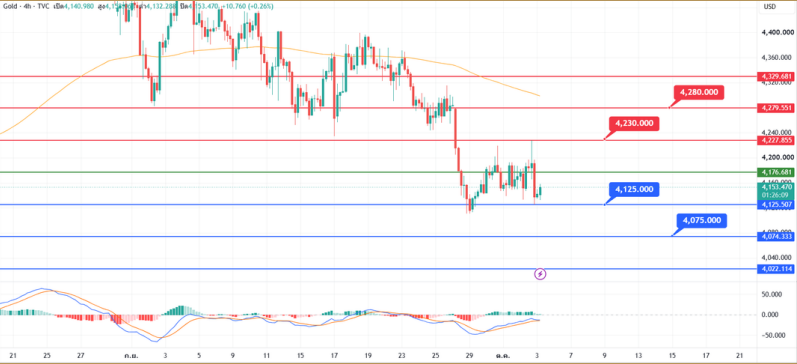Viewport: 797px width, 364px height.
Task: Click the 4,360.000 price scale value
Action: pyautogui.click(x=776, y=57)
